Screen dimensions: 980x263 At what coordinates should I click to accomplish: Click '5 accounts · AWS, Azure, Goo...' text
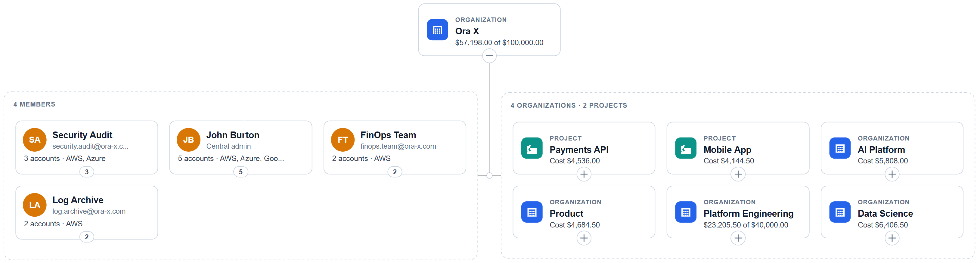[231, 158]
